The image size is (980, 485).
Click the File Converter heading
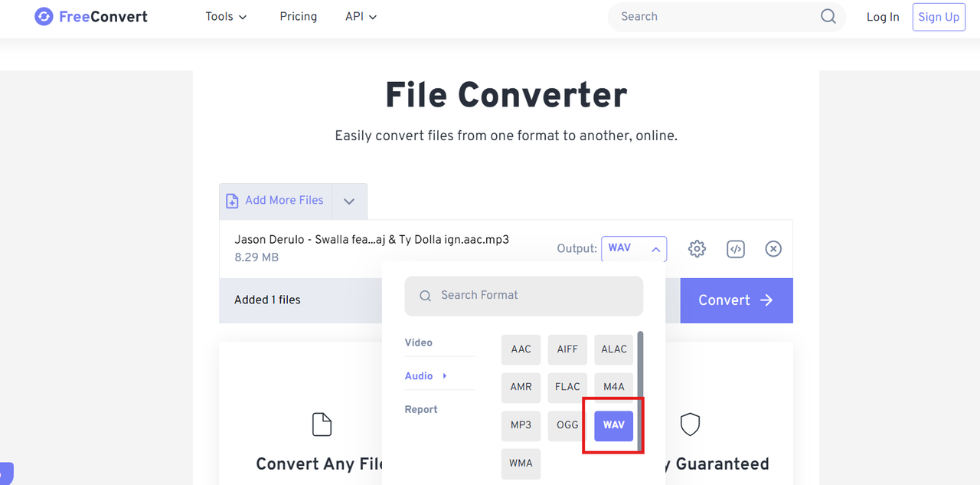pos(506,96)
